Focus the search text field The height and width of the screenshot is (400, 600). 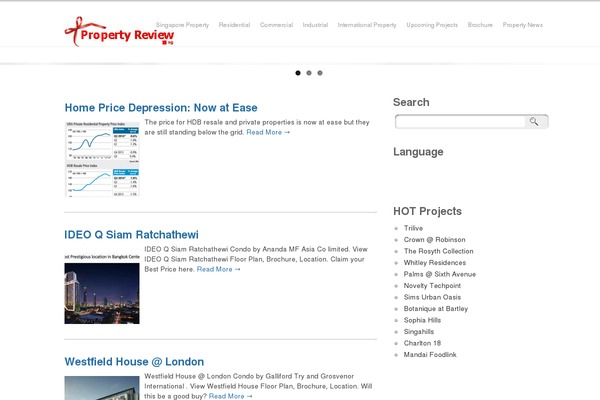pos(460,122)
